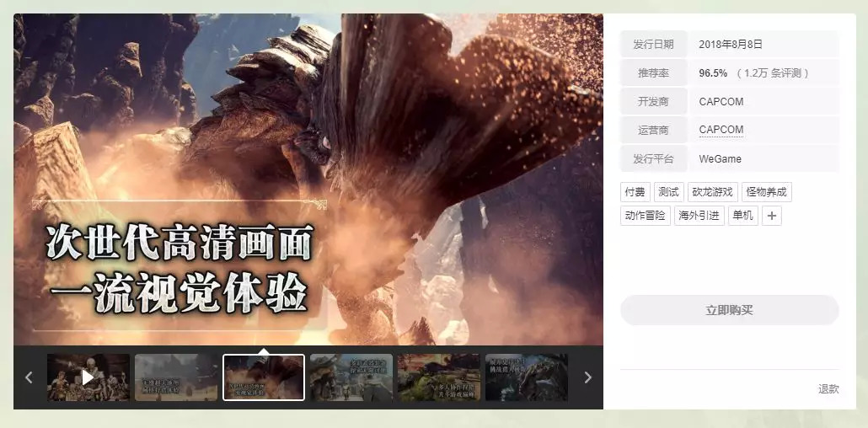Image resolution: width=868 pixels, height=428 pixels.
Task: Open the fourth screenshot thumbnail
Action: coord(351,377)
